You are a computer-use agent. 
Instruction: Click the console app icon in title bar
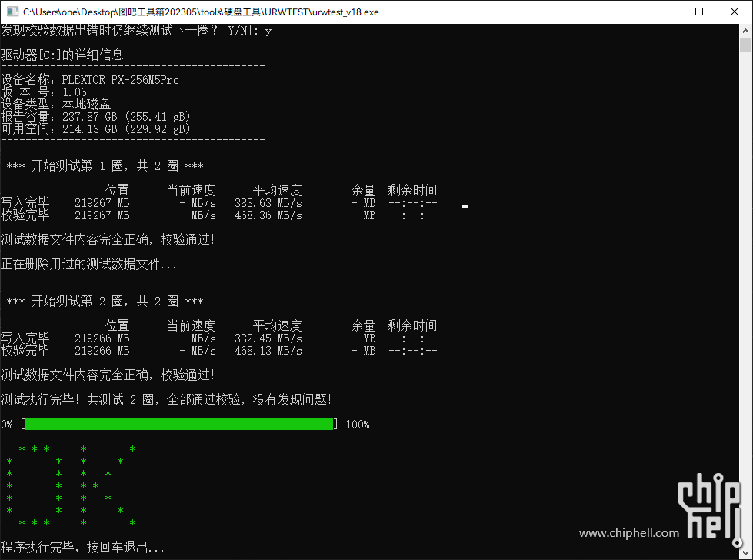click(12, 12)
